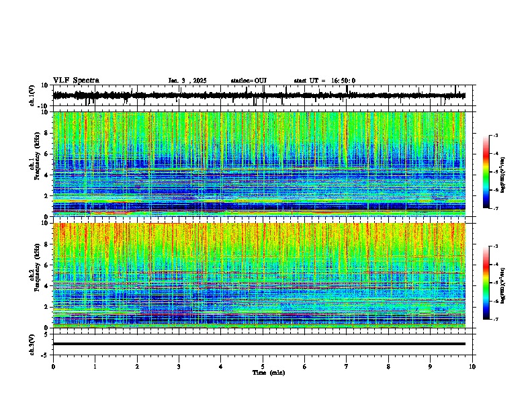Click the ch.3(V) axis label
This screenshot has width=532, height=411.
(x=32, y=345)
